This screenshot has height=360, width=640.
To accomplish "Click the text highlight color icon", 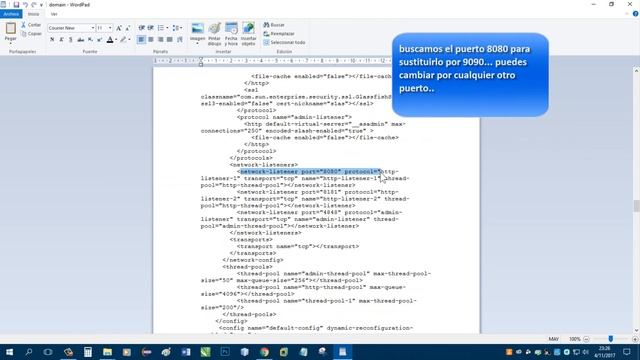I will [123, 40].
